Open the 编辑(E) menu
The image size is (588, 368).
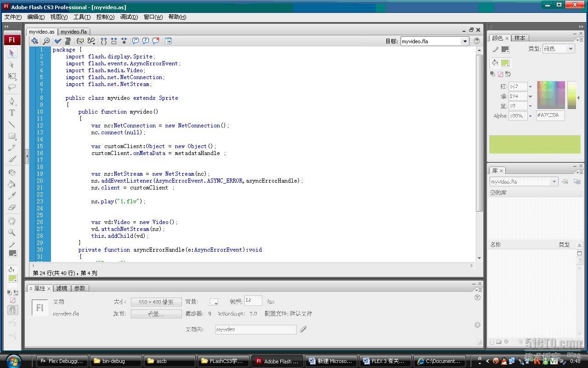[x=36, y=17]
